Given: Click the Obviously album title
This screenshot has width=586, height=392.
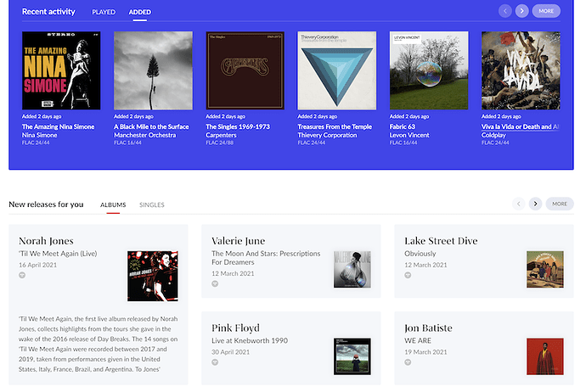Looking at the screenshot, I should coord(420,254).
